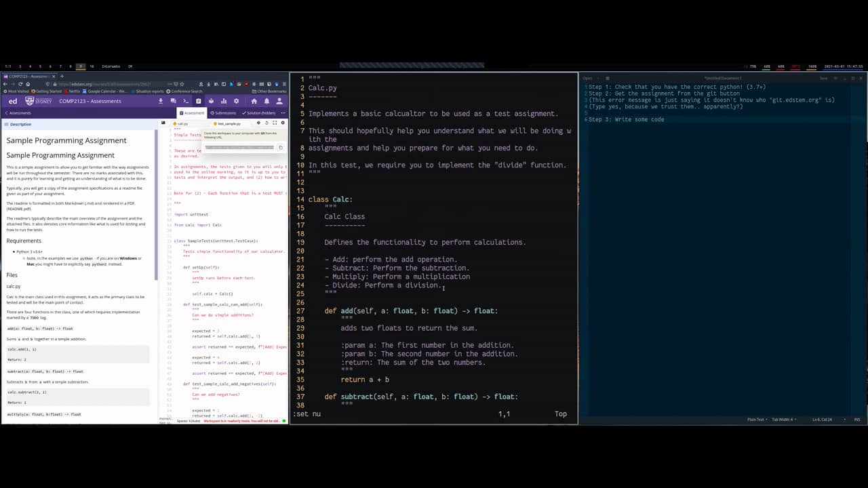Open Spaces indentation selector in Ed editor
Screen dimensions: 868x488
point(189,421)
